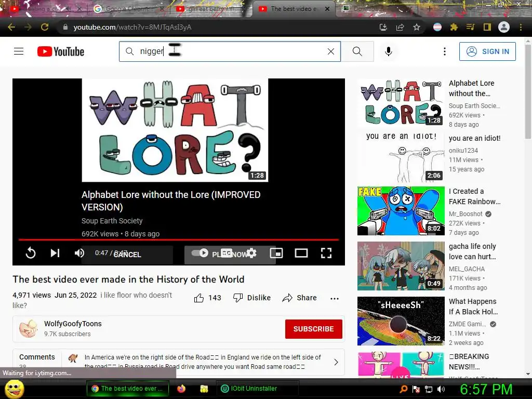Open the smiley start button
This screenshot has height=399, width=532.
[14, 389]
